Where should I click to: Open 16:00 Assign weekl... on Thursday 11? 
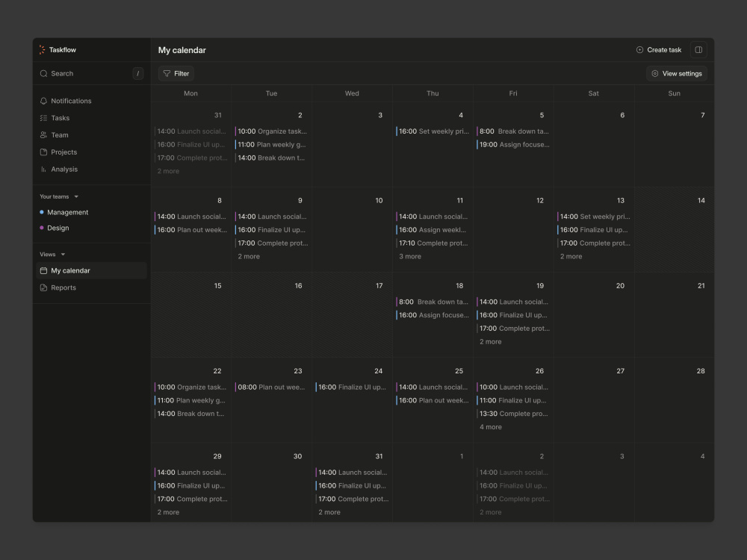point(433,229)
